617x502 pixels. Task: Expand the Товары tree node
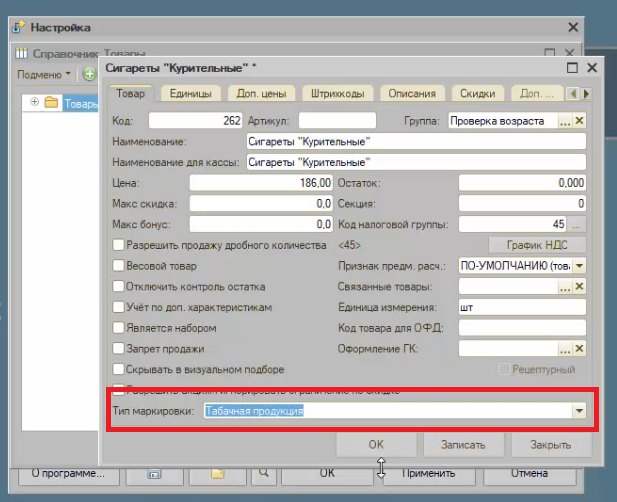pyautogui.click(x=35, y=102)
